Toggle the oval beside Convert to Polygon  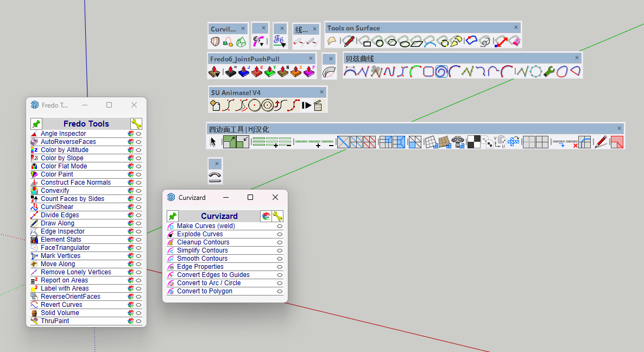[x=280, y=291]
